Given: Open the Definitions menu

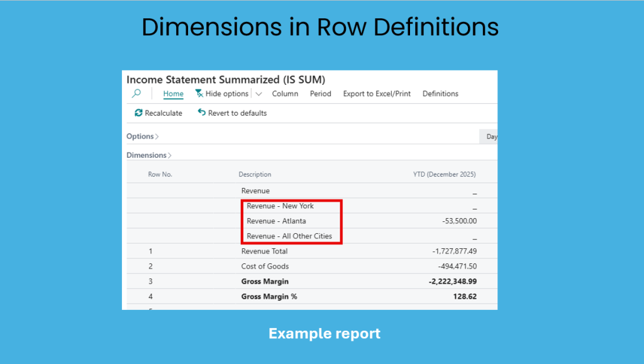Looking at the screenshot, I should (440, 94).
